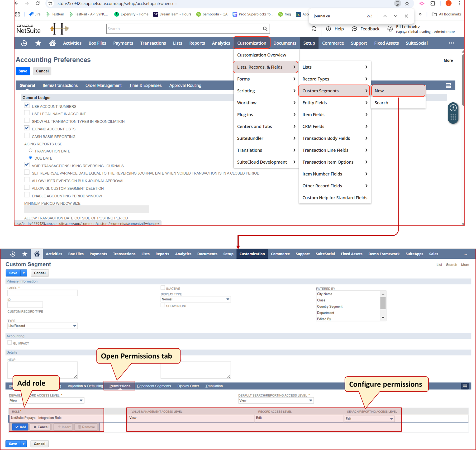Click the floating info assistant icon
The width and height of the screenshot is (476, 450).
(x=453, y=108)
